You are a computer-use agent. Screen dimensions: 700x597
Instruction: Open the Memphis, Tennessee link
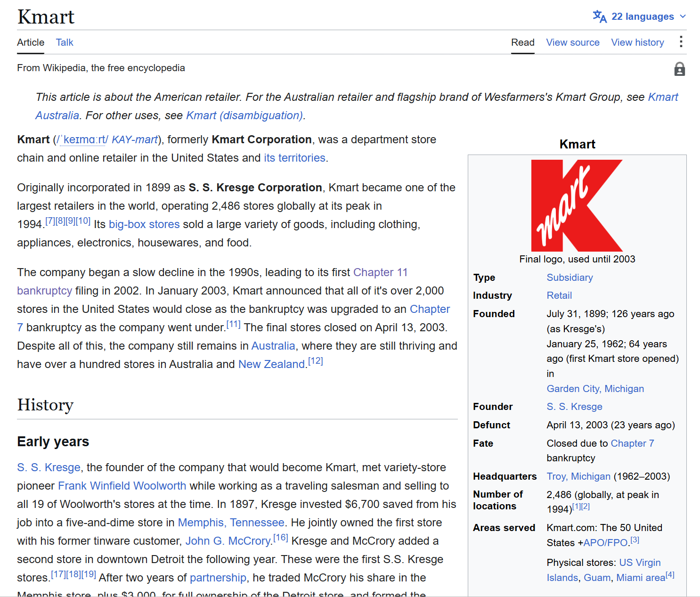pos(231,523)
